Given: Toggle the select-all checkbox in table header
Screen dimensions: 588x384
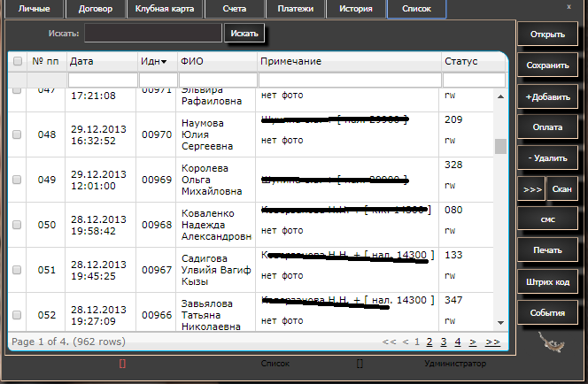Looking at the screenshot, I should click(x=18, y=61).
